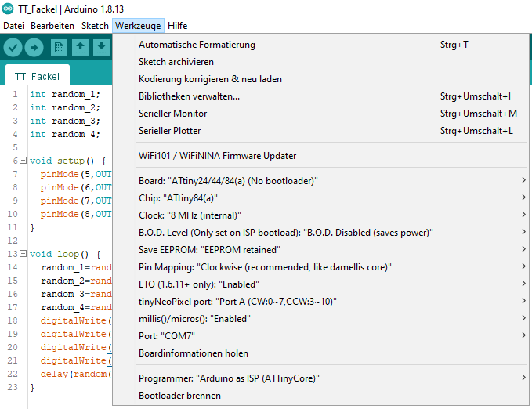
Task: Select the TT_Fackel sketch tab
Action: click(x=38, y=76)
